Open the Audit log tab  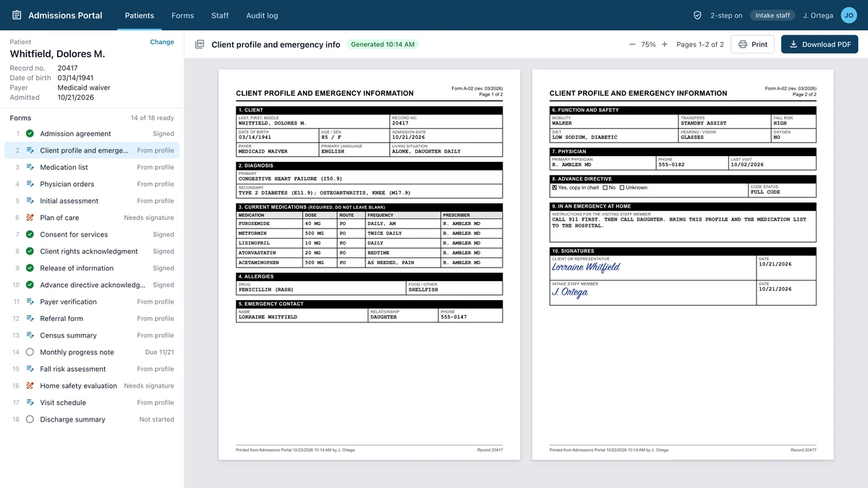tap(262, 15)
